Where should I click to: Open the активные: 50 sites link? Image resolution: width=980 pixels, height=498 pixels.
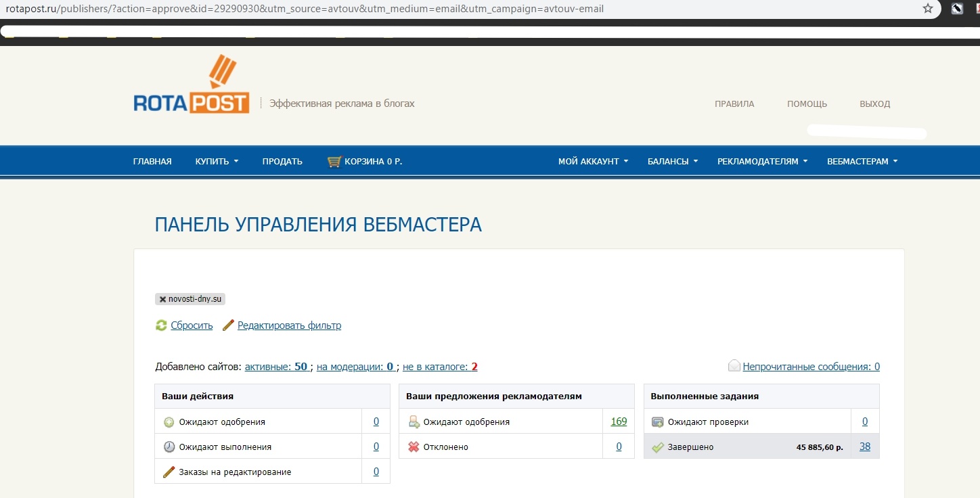277,367
